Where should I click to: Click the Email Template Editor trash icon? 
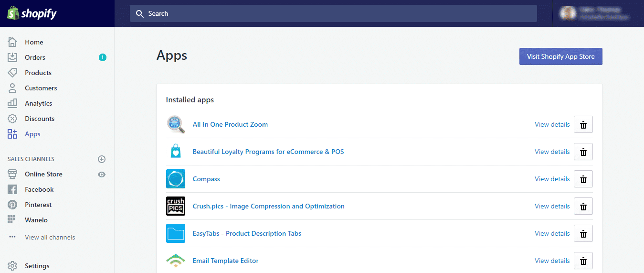point(583,261)
